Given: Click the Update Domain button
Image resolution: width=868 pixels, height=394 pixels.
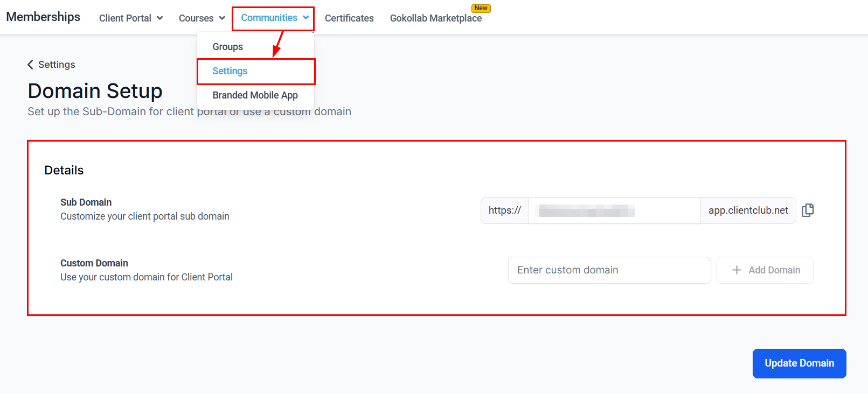Looking at the screenshot, I should tap(800, 363).
